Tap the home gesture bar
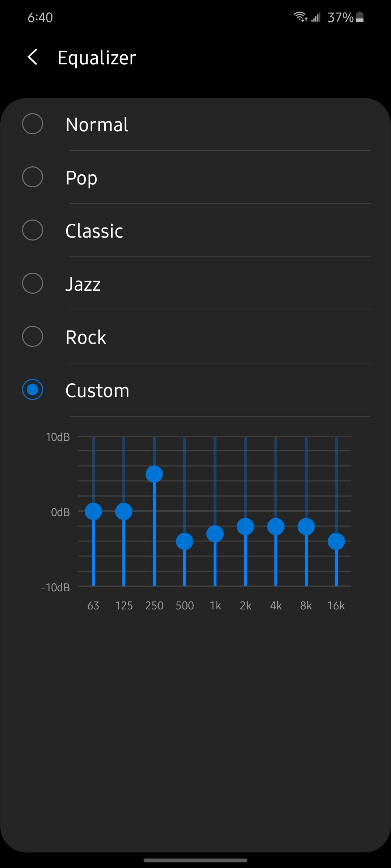 coord(195,860)
